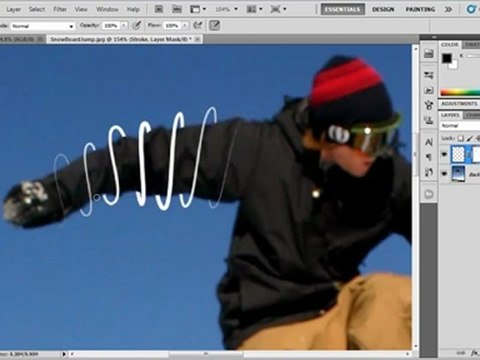
Task: Open the Paragraph panel icon
Action: click(429, 157)
